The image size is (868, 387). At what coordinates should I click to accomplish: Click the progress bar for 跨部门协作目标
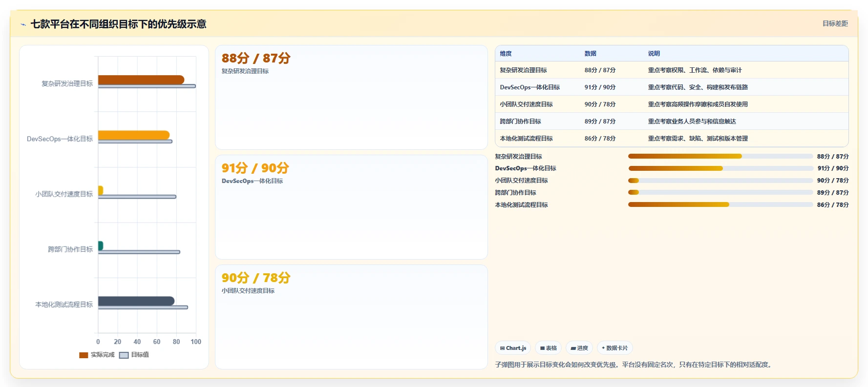[720, 192]
